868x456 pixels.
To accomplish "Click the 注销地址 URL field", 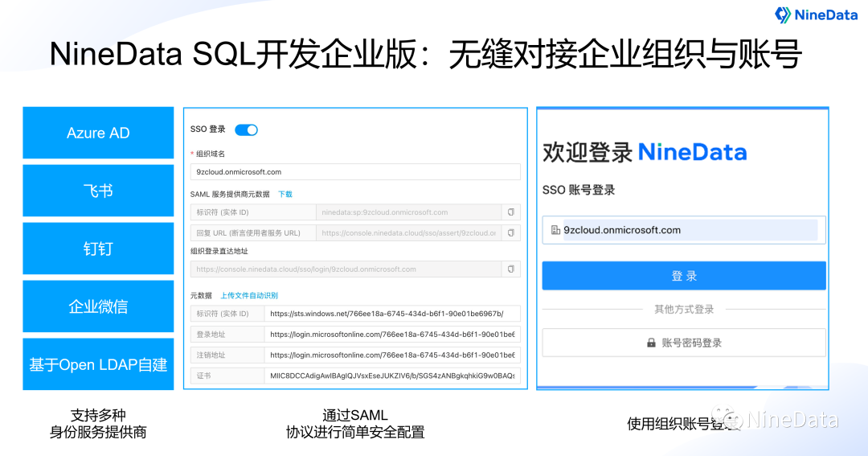I will (392, 355).
